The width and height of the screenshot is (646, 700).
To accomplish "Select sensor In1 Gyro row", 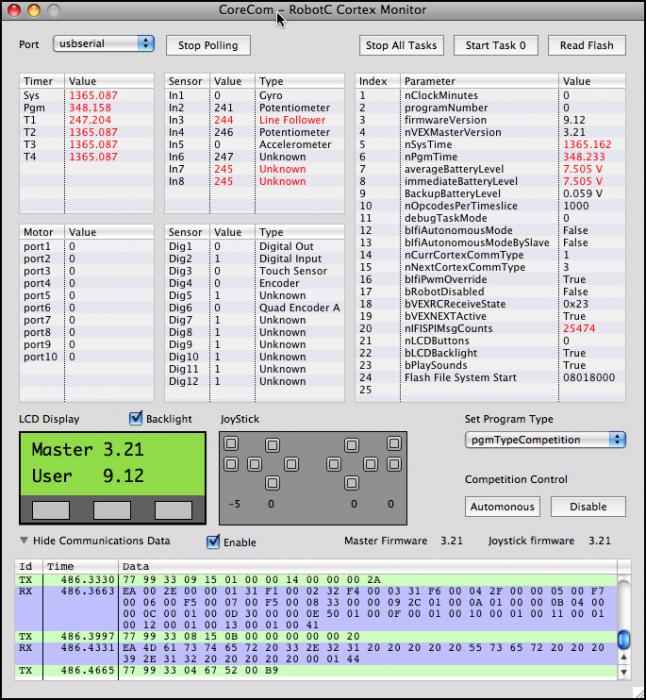I will point(254,96).
